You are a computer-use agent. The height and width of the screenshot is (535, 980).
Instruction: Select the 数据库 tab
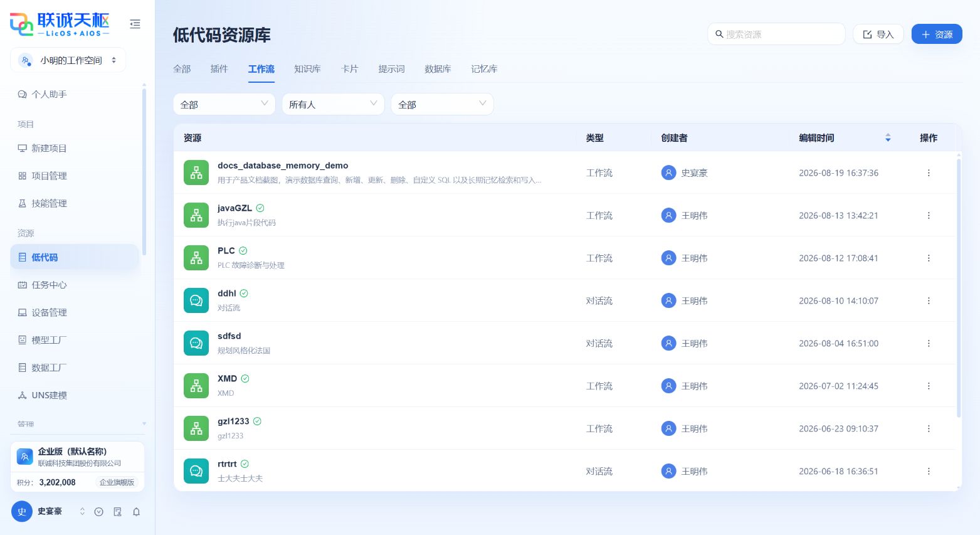click(438, 69)
